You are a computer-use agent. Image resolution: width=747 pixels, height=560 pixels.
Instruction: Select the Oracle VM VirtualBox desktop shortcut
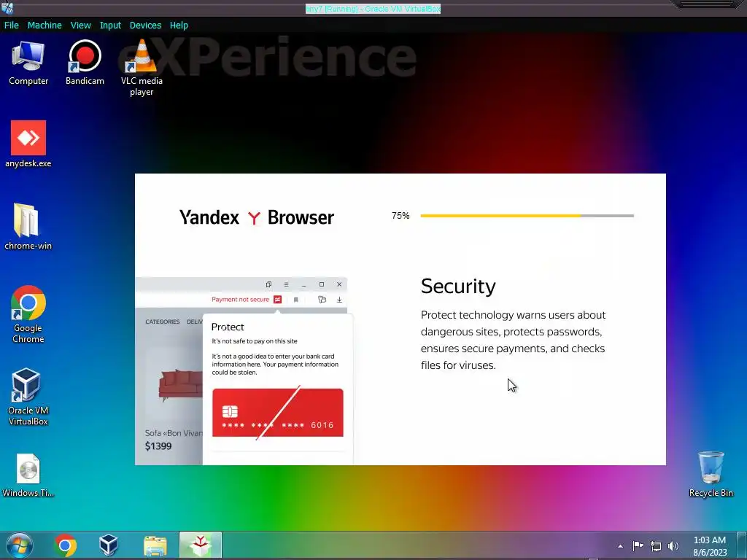[28, 397]
